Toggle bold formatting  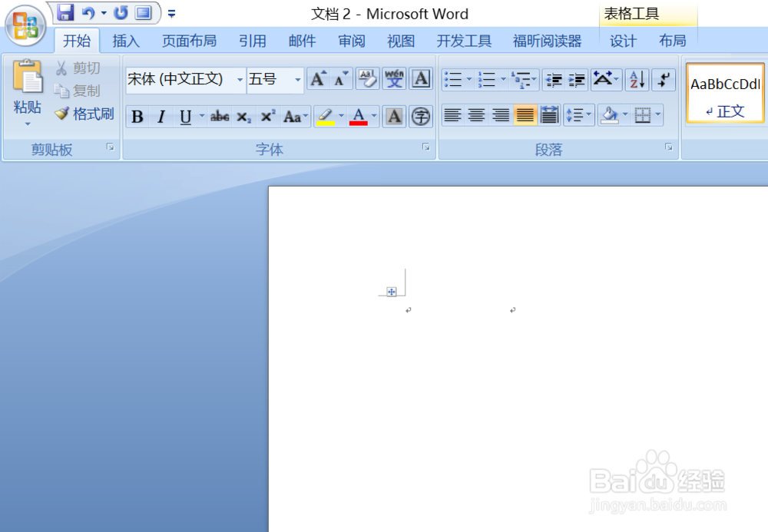[x=137, y=117]
